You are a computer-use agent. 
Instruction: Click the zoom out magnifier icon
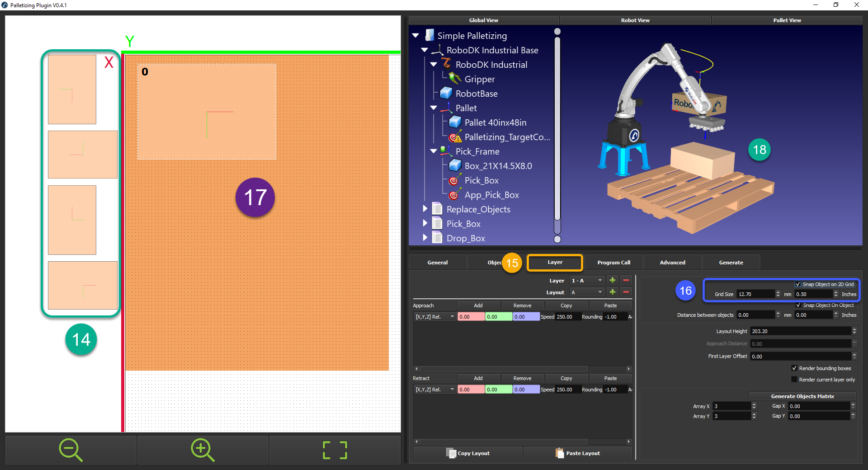pyautogui.click(x=71, y=450)
